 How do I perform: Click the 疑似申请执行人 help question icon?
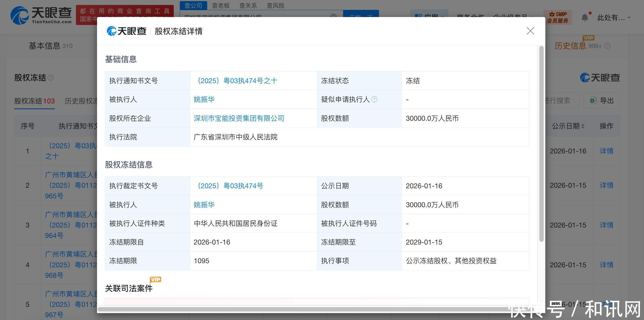click(x=374, y=99)
